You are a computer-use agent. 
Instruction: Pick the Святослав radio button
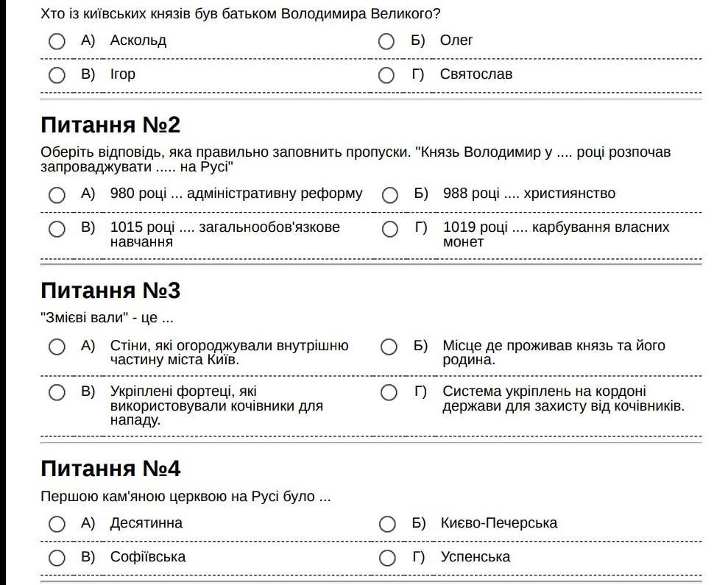pyautogui.click(x=386, y=75)
